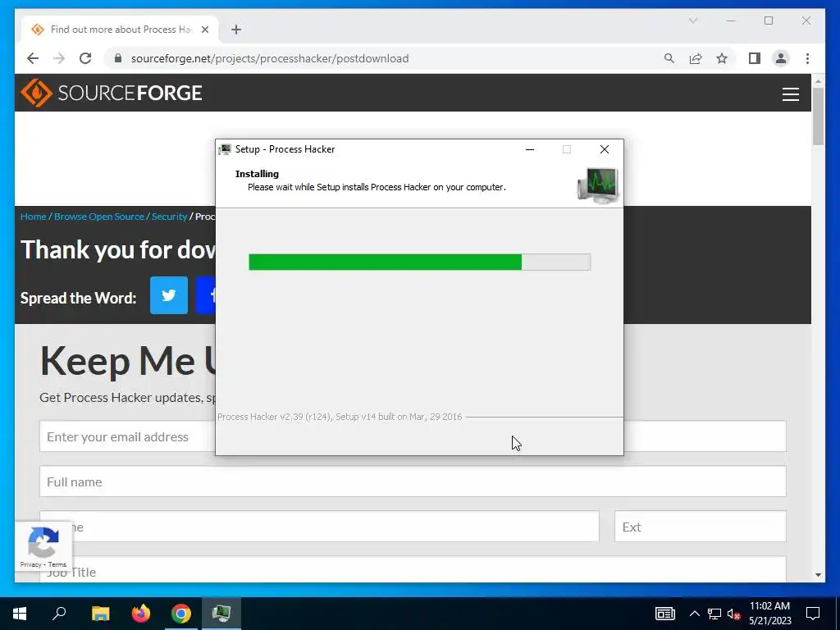Click the 'Installing' heading text
840x630 pixels.
click(x=257, y=174)
